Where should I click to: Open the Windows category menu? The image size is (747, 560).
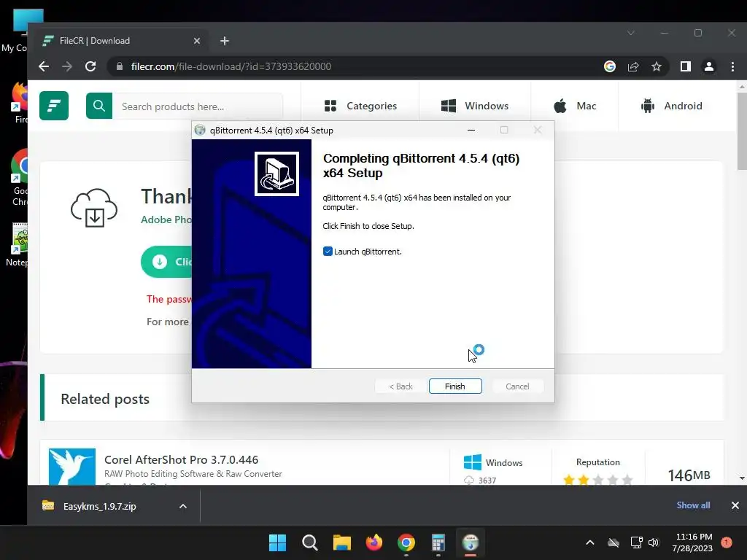[475, 106]
